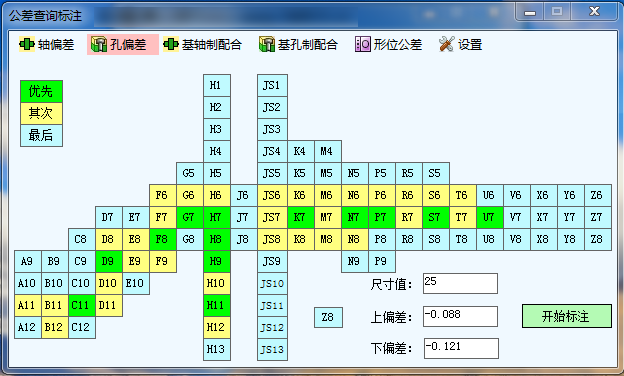Select the 孔偏差 hole deviation icon
The image size is (624, 376).
(98, 44)
